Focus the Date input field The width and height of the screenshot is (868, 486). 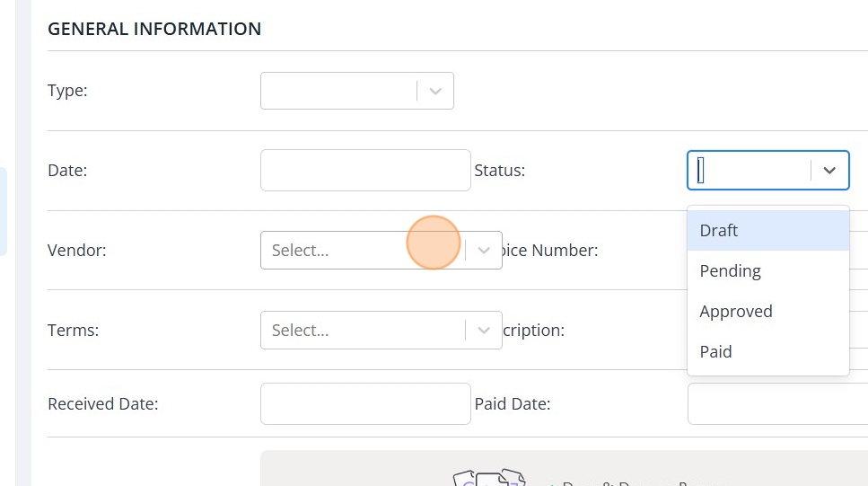tap(365, 170)
